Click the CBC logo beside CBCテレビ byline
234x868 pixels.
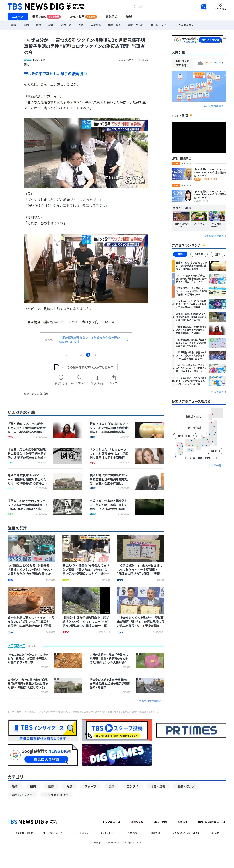(28, 60)
